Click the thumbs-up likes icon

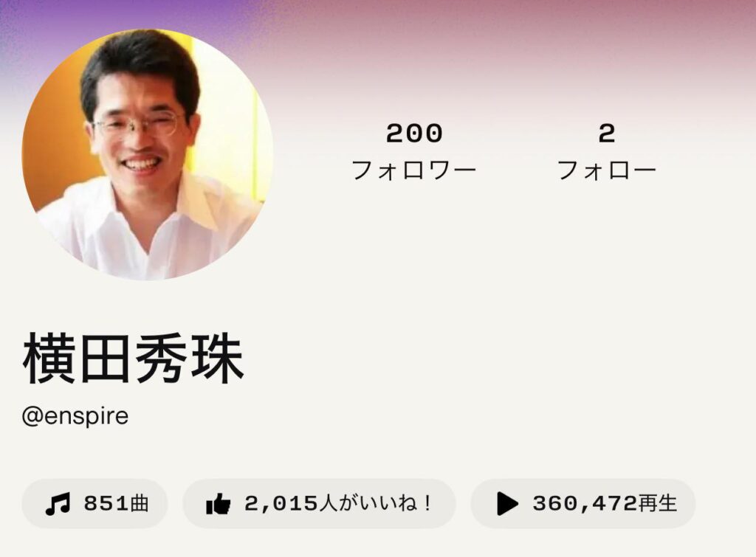click(x=218, y=504)
